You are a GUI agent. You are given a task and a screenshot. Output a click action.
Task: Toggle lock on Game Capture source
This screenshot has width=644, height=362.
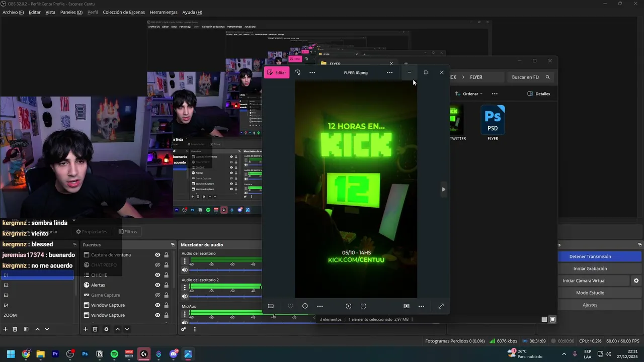point(166,295)
